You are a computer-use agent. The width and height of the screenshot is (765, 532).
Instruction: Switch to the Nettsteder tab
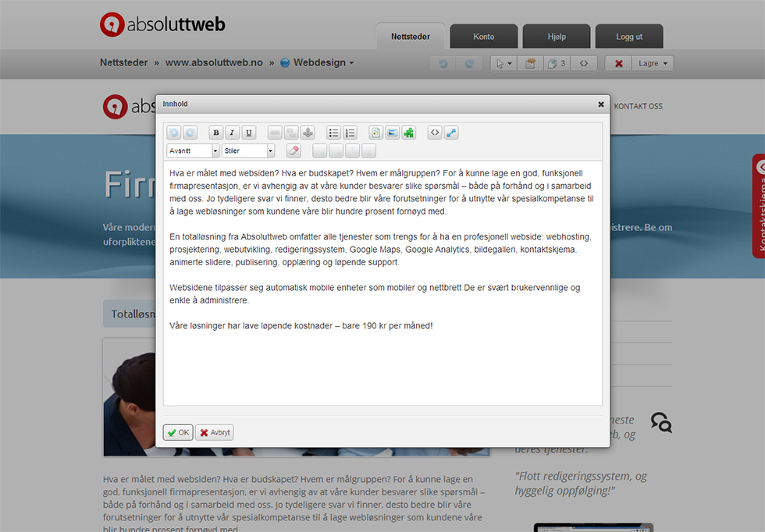click(411, 36)
